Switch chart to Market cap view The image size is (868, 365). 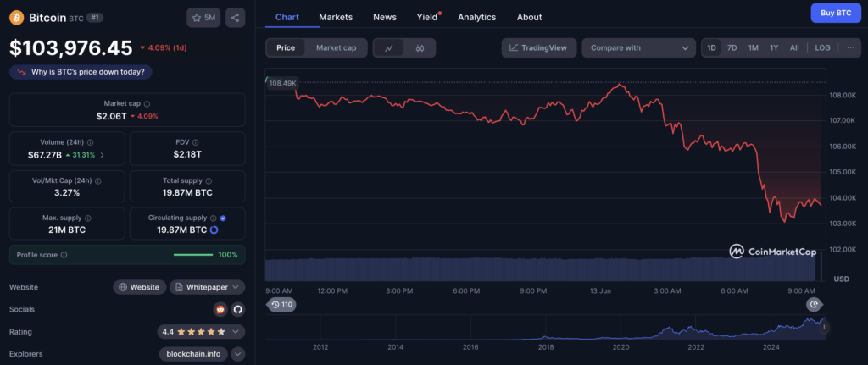(x=336, y=48)
